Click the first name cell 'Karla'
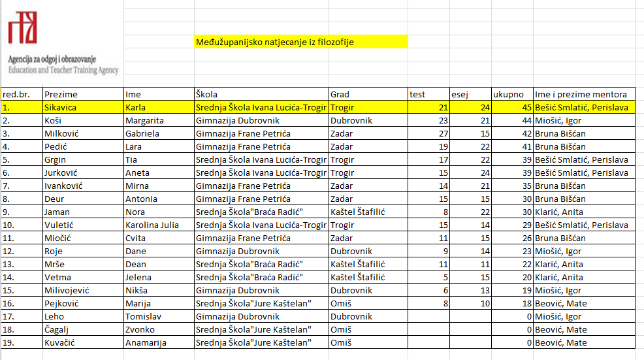The width and height of the screenshot is (644, 360). coord(159,107)
